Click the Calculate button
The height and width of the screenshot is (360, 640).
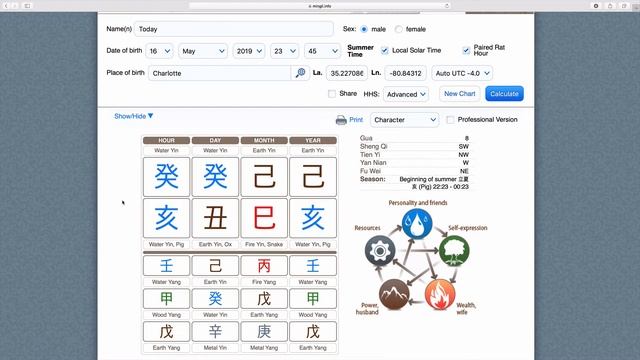pos(504,94)
